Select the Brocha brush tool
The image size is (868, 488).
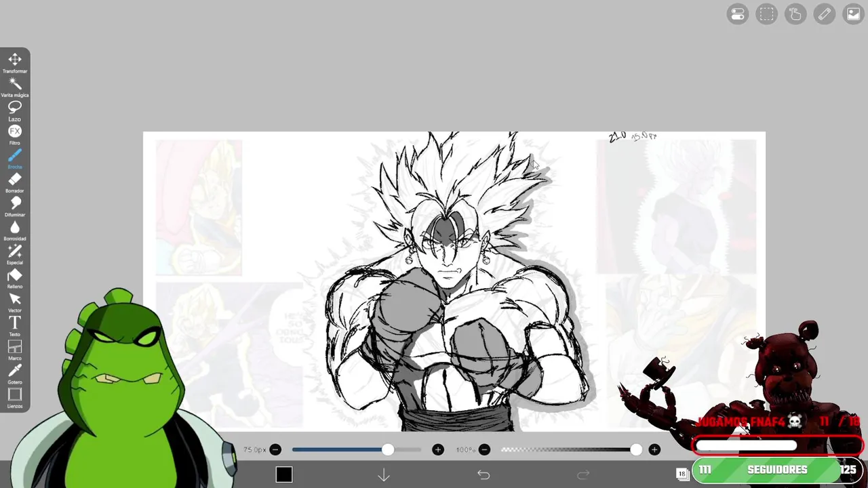(x=15, y=159)
